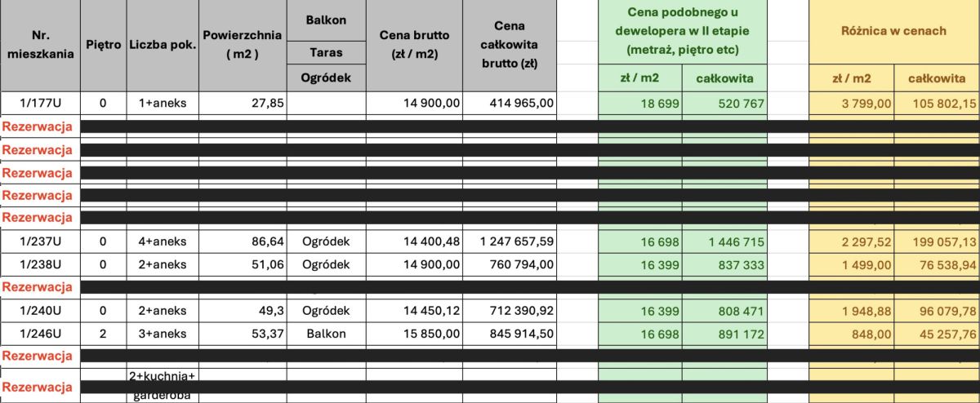Click the green cell showing 520 767

[724, 103]
